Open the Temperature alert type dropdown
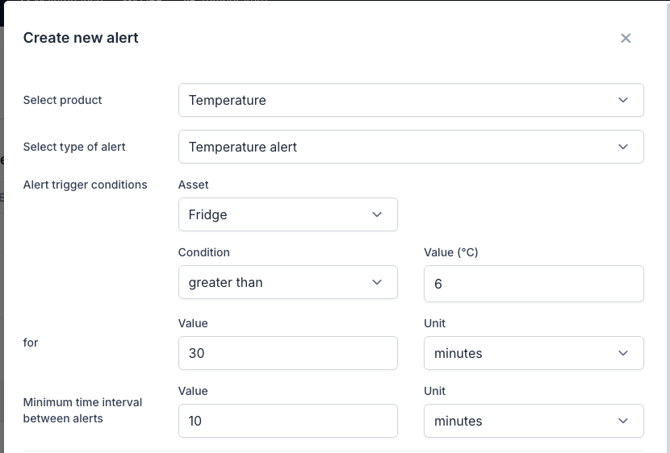670x453 pixels. (x=411, y=147)
